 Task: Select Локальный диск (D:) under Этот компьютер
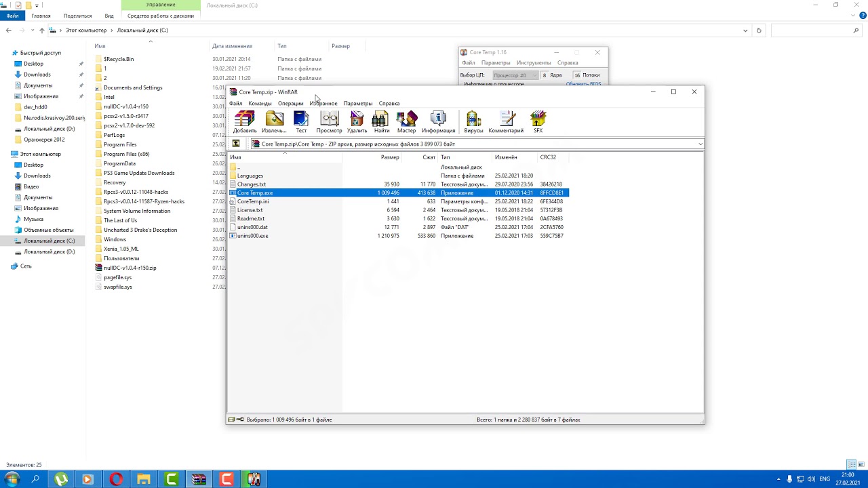[49, 251]
